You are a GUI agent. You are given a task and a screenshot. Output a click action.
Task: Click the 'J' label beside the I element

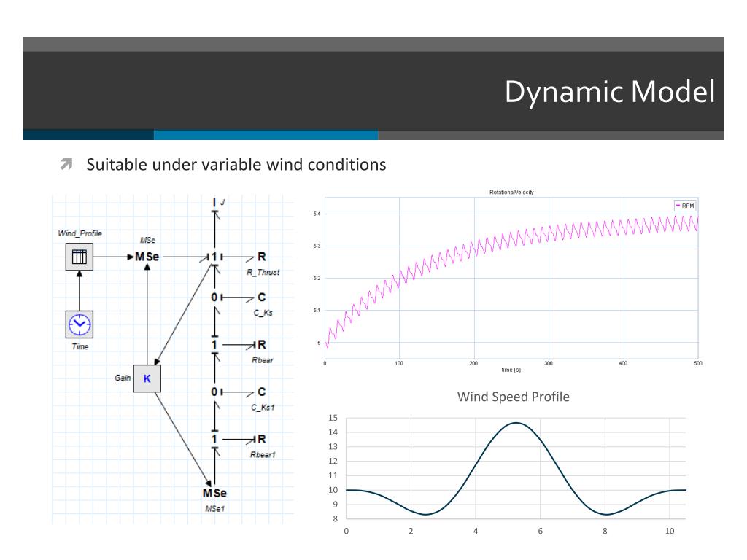point(222,202)
